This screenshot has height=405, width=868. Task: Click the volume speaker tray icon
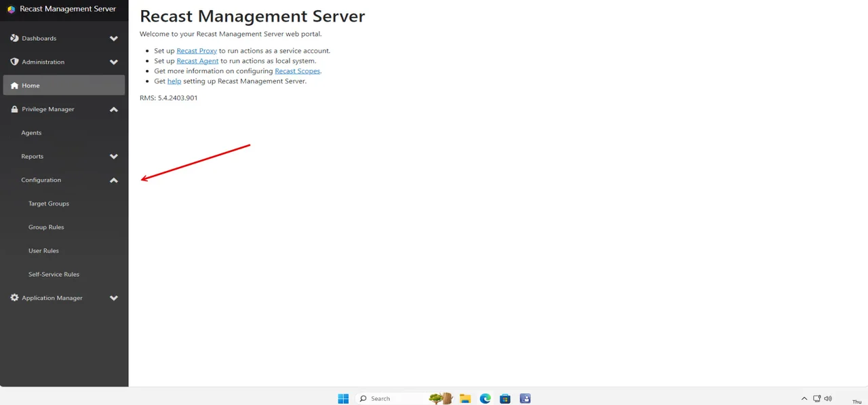(828, 399)
